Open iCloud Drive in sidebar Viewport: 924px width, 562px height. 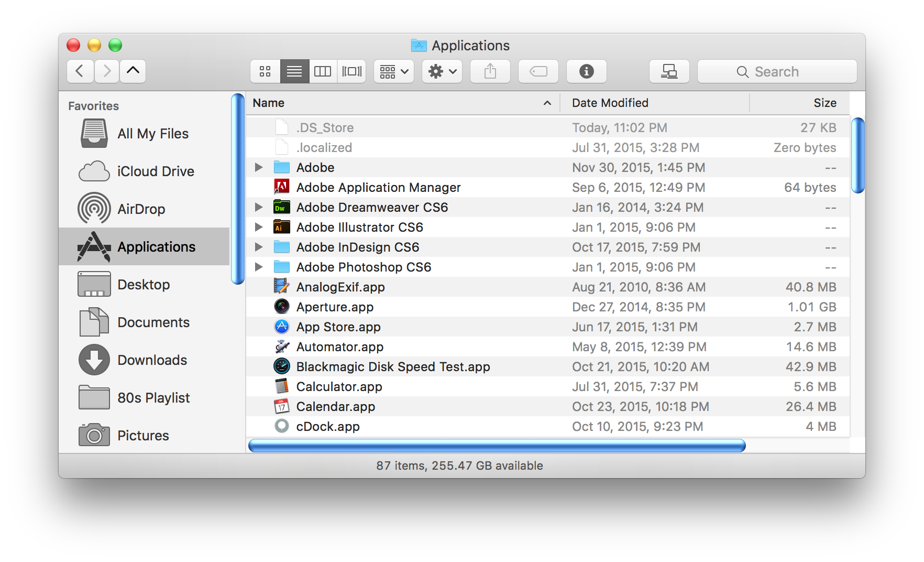[144, 171]
